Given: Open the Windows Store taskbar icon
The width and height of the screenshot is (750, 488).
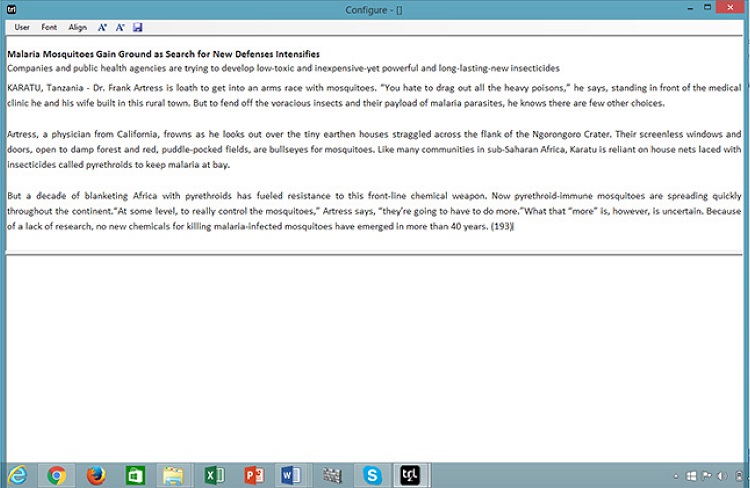Looking at the screenshot, I should [135, 475].
